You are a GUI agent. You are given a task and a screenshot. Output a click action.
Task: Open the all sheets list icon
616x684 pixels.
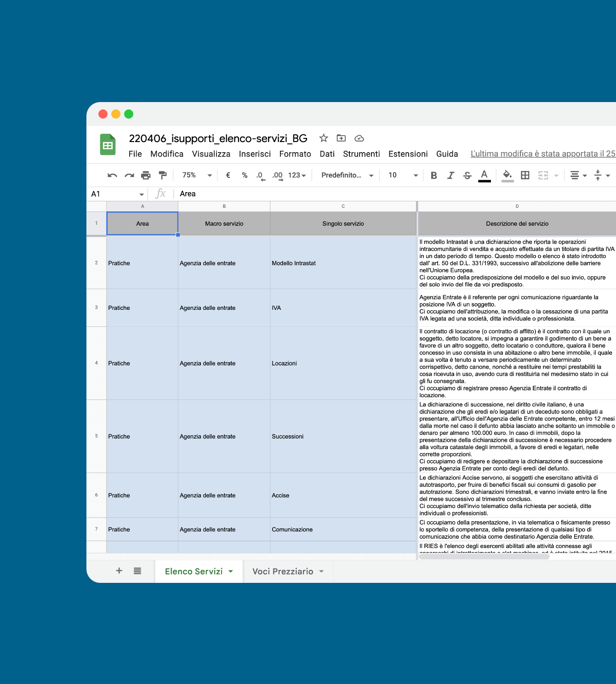point(137,571)
